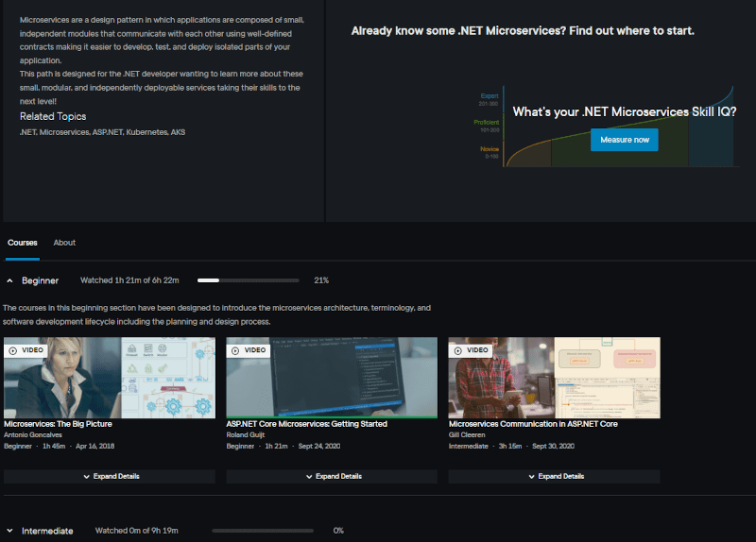
Task: Click author Roland Guijt
Action: click(246, 435)
